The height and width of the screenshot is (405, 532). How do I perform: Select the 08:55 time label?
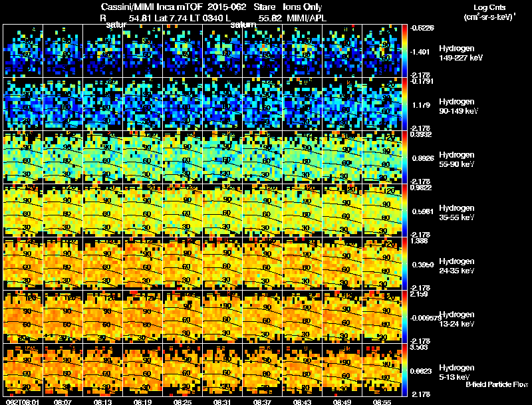pos(382,402)
